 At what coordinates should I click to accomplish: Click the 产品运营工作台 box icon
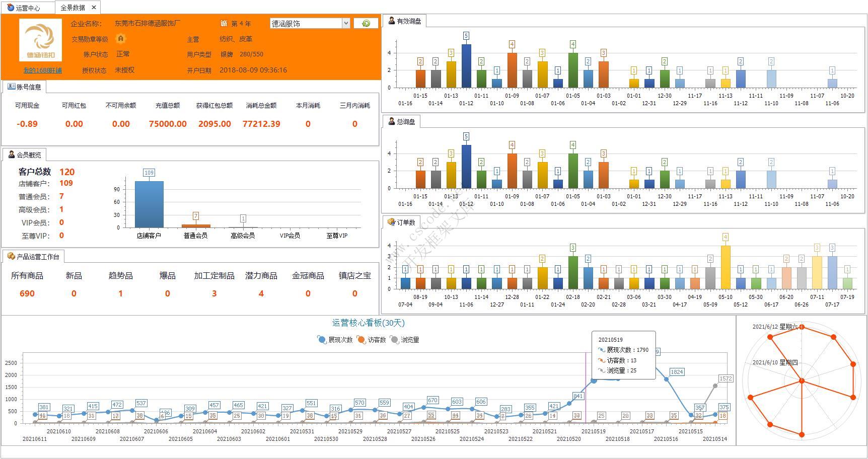tap(11, 256)
